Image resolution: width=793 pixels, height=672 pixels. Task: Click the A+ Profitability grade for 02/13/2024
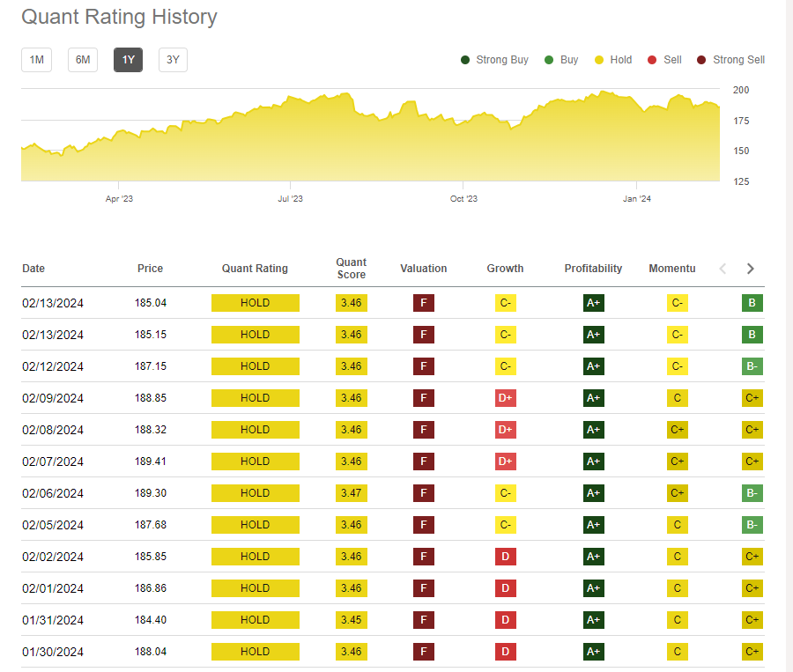coord(593,302)
